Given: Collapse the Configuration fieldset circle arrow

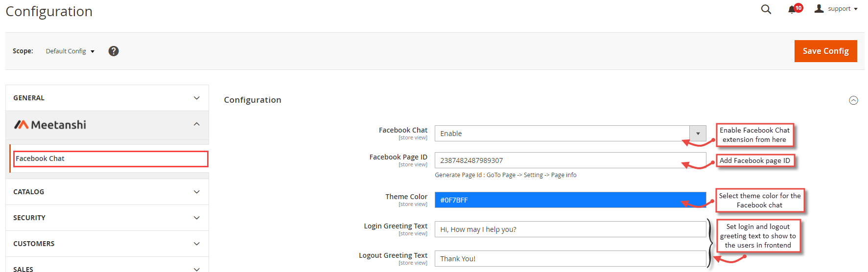Looking at the screenshot, I should pos(853,100).
